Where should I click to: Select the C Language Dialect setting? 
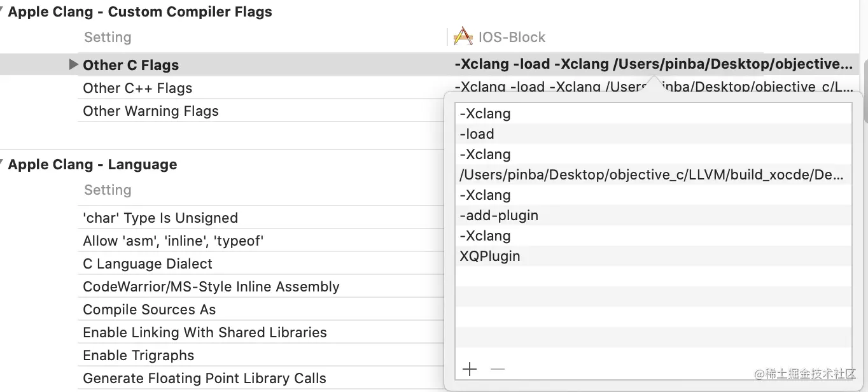pyautogui.click(x=148, y=264)
